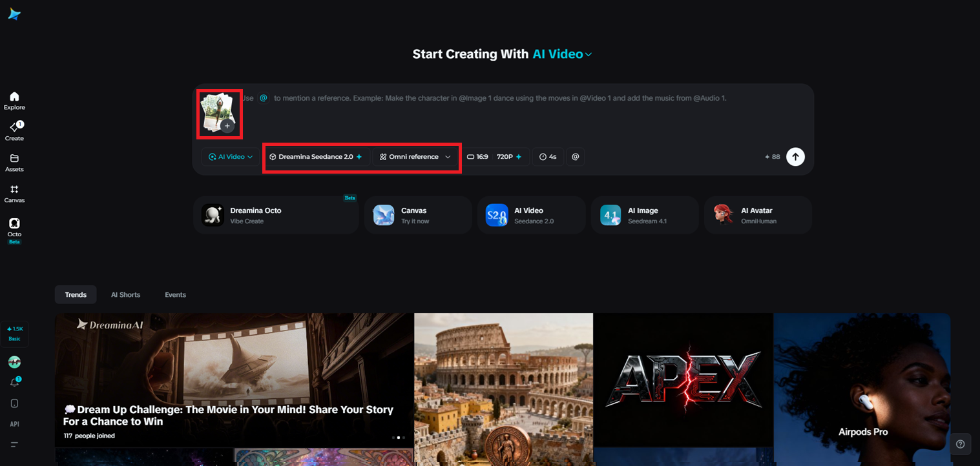Image resolution: width=980 pixels, height=466 pixels.
Task: Select the carousel pagination dots on the banner
Action: coord(398,438)
